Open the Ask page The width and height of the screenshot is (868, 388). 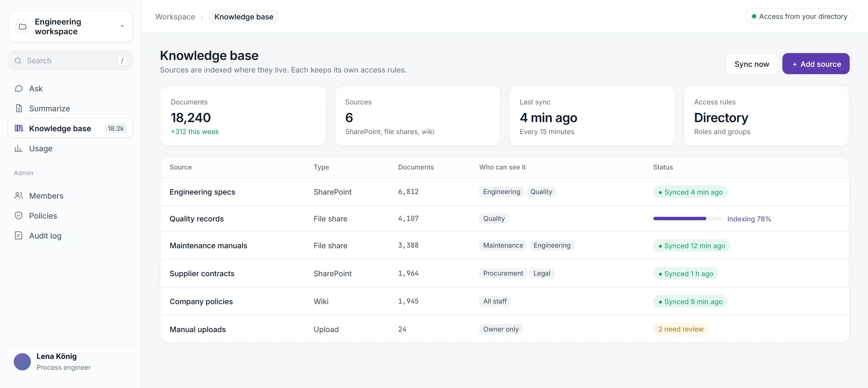click(70, 89)
